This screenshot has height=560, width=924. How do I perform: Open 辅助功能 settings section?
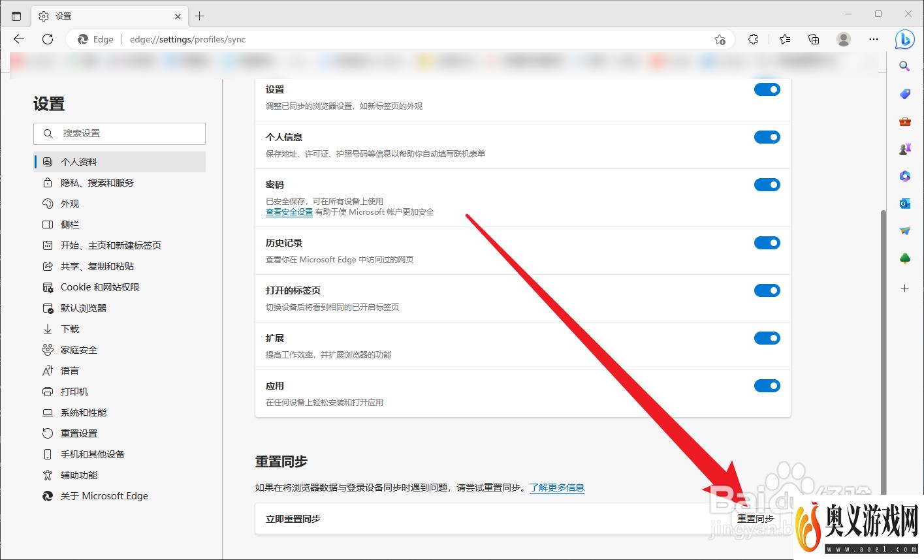[x=119, y=475]
